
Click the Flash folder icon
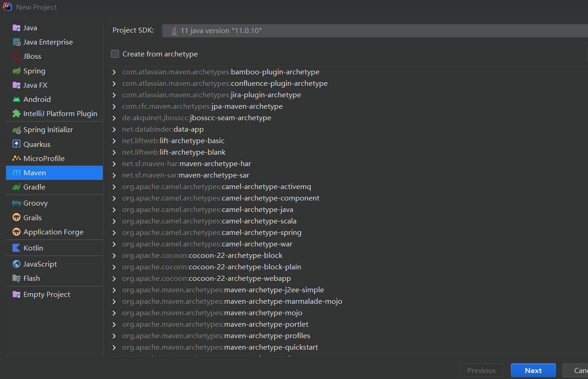[x=17, y=279]
